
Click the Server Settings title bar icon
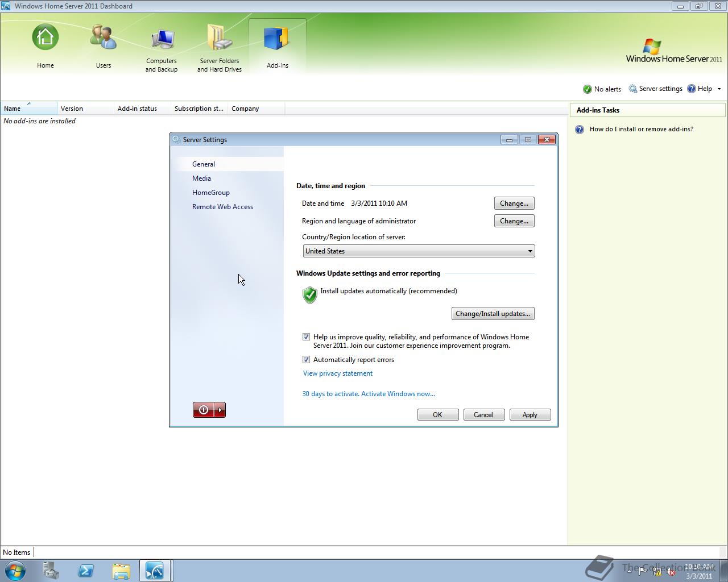(x=176, y=140)
